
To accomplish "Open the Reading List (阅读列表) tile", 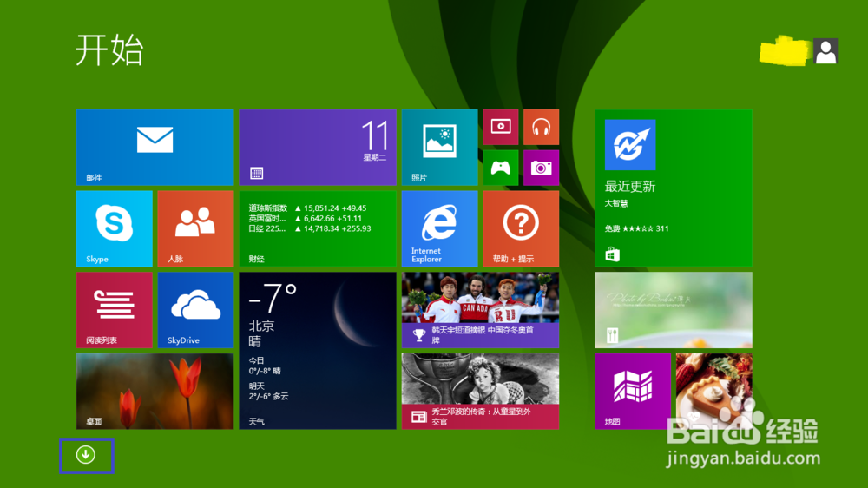I will click(114, 310).
